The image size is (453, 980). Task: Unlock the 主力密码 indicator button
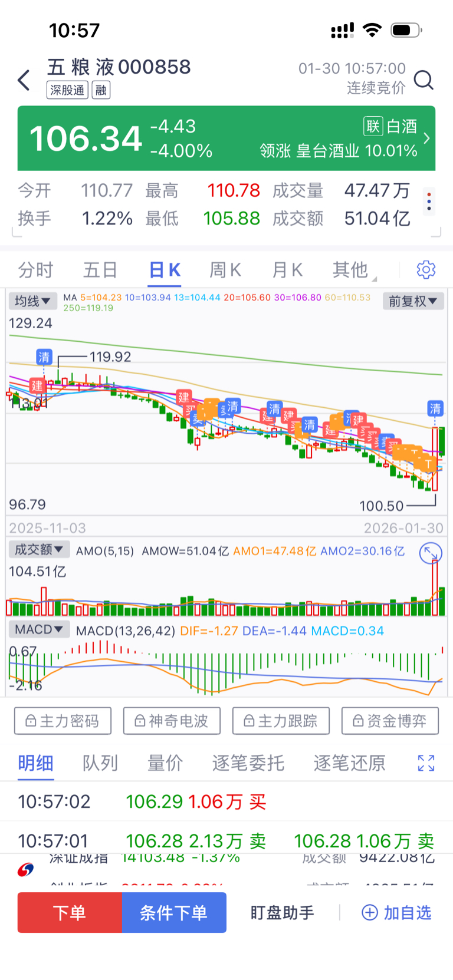[x=63, y=721]
